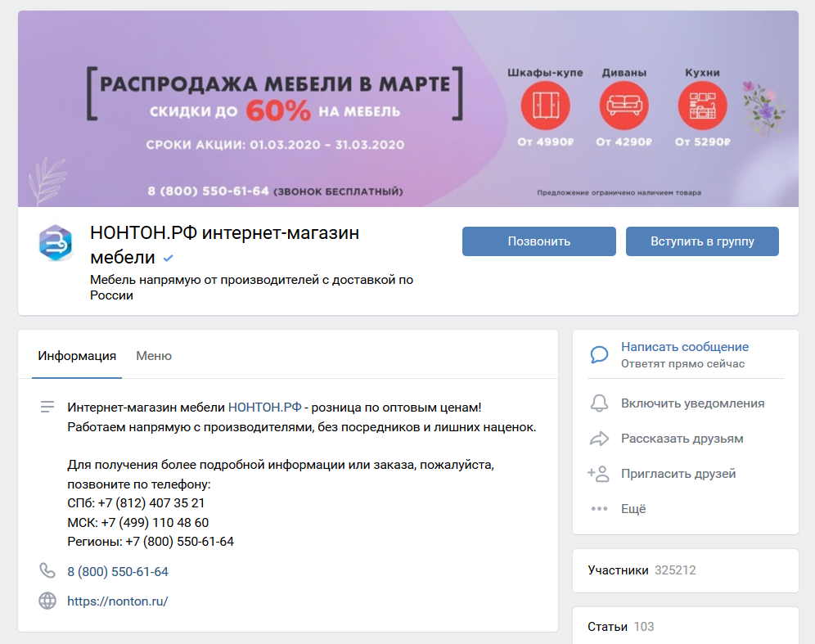This screenshot has width=815, height=644.
Task: Click the description lines icon
Action: pyautogui.click(x=47, y=407)
